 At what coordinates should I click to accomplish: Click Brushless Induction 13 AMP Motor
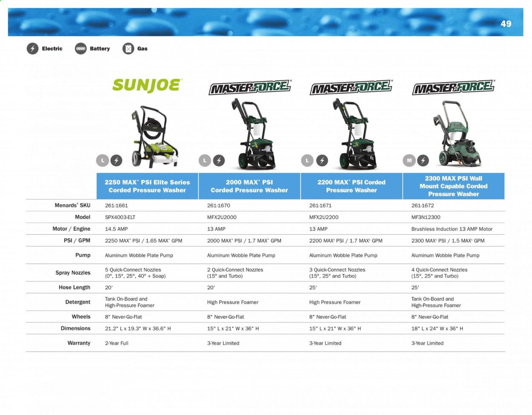coord(452,229)
